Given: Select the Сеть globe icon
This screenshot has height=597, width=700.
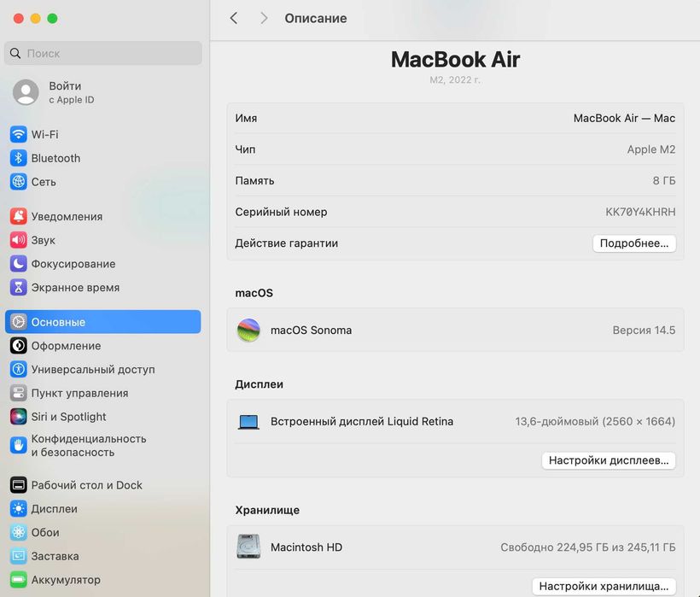Looking at the screenshot, I should point(18,182).
